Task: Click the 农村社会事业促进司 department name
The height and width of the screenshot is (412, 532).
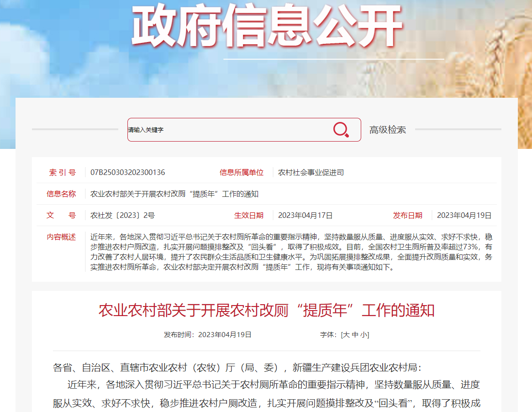Action: click(311, 173)
